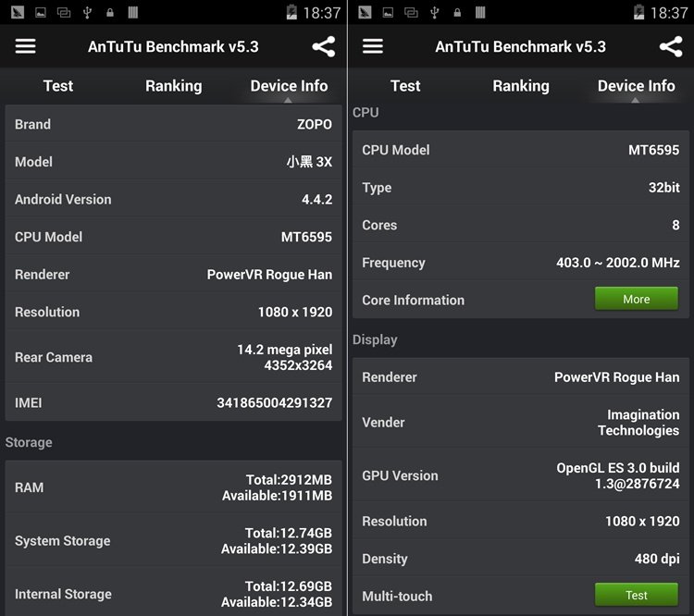The image size is (694, 616).
Task: Tap the picture icon in the left status bar
Action: click(40, 12)
